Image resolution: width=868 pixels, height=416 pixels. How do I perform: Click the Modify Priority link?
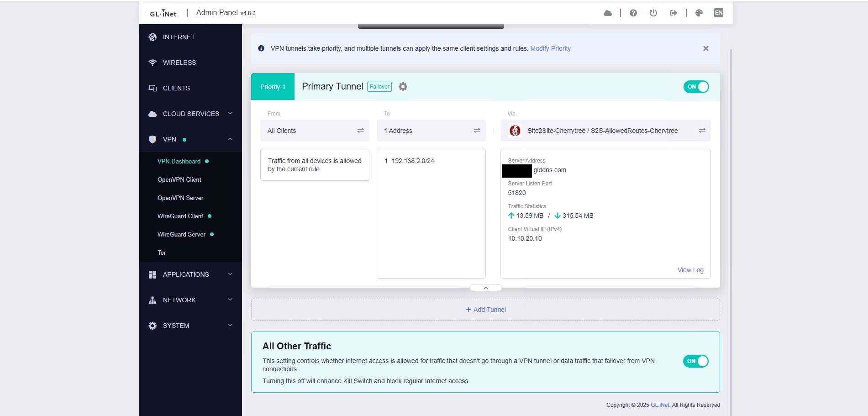tap(550, 48)
